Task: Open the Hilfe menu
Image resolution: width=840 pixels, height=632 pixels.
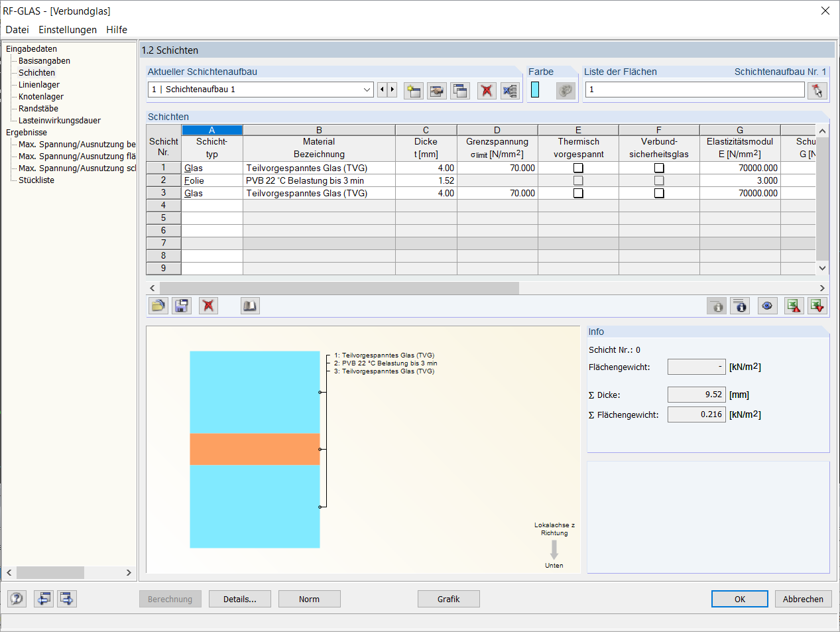Action: pos(117,30)
